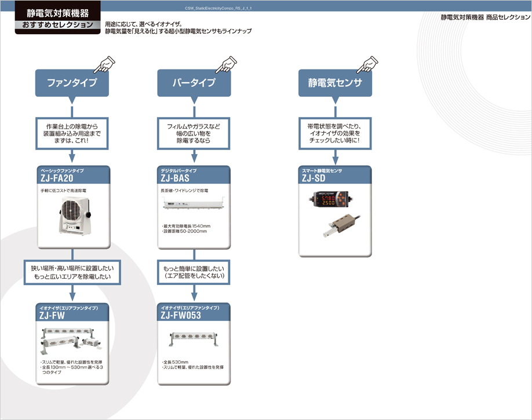Click the 用途に応じて、選べるイオナイザ。 intro line
Screen dimensions: 532x420
pyautogui.click(x=144, y=24)
